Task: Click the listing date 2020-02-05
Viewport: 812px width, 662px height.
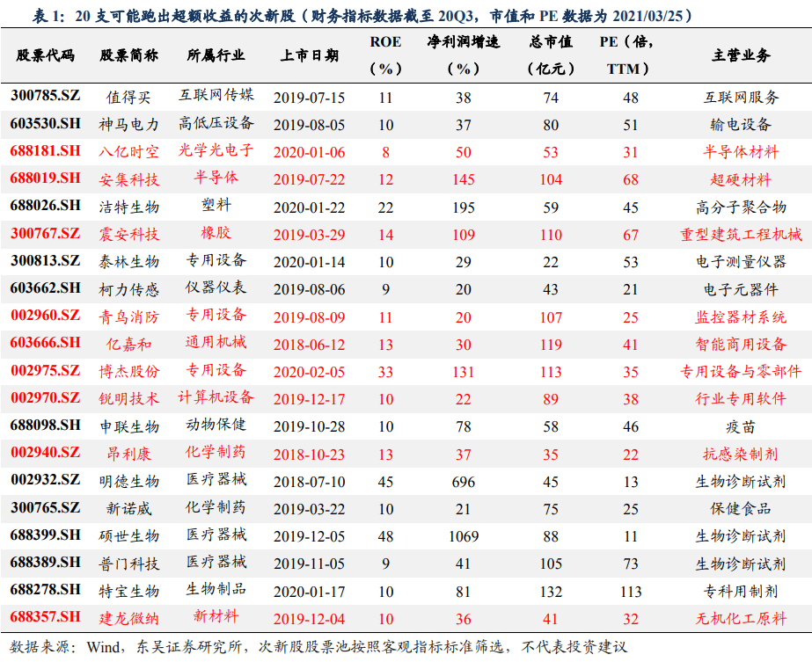Action: pos(309,372)
